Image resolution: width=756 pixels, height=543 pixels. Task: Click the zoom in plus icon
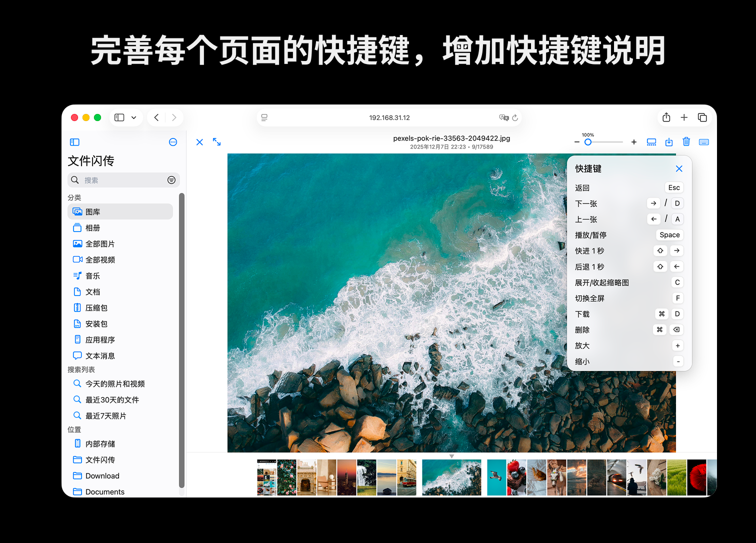[x=634, y=142]
